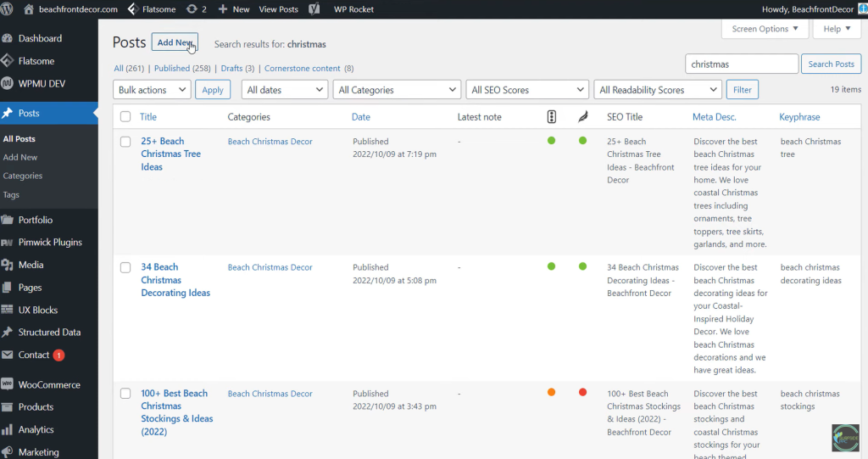
Task: Click the Media icon in sidebar
Action: pyautogui.click(x=7, y=265)
